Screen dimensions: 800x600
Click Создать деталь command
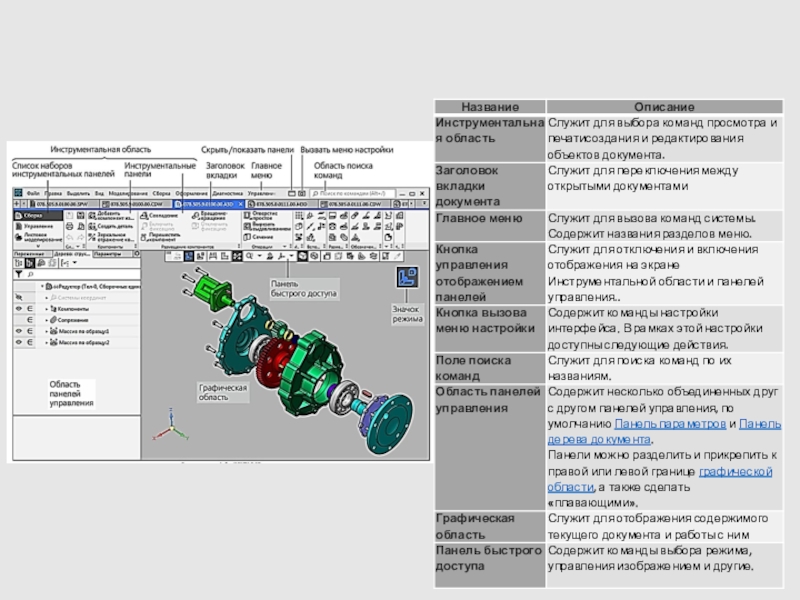click(x=111, y=226)
